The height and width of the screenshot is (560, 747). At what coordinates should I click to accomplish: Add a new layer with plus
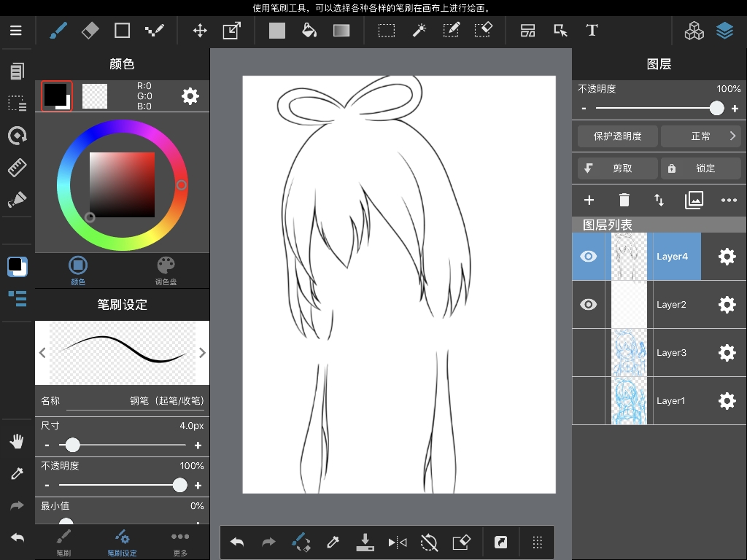589,200
